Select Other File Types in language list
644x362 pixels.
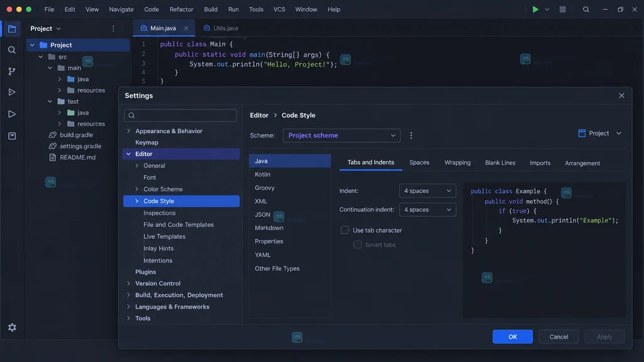point(289,268)
